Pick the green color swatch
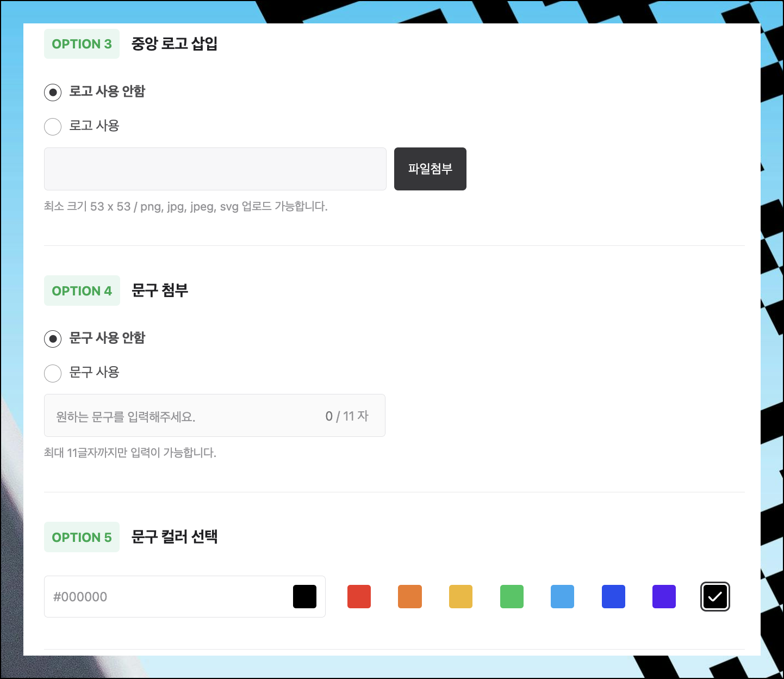 click(512, 596)
